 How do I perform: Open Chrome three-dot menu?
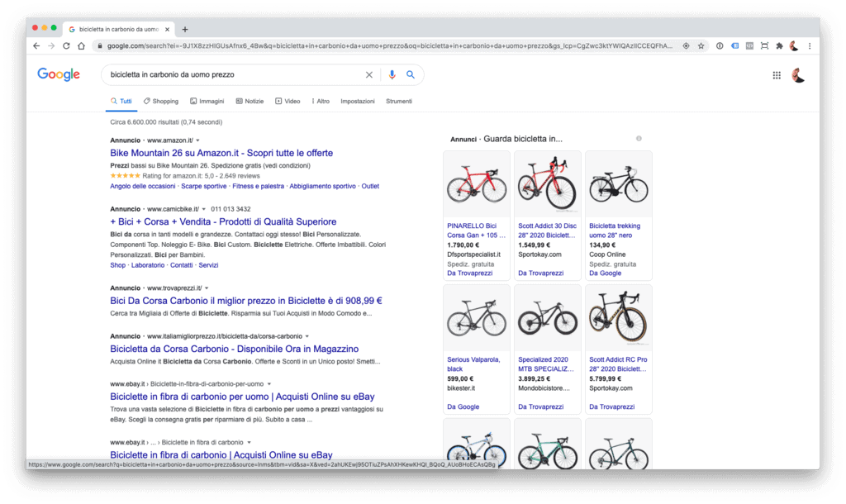pos(810,46)
